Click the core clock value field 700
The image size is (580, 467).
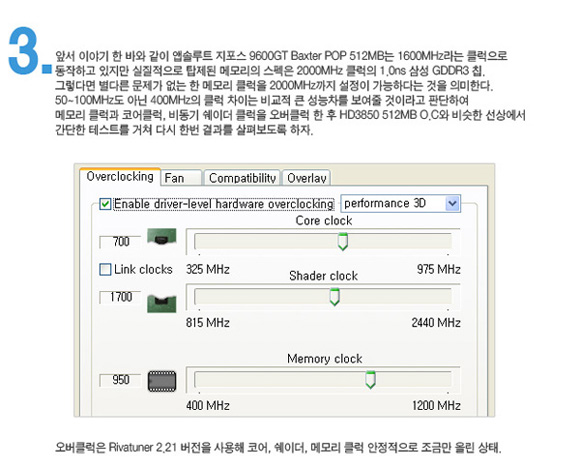(x=121, y=242)
